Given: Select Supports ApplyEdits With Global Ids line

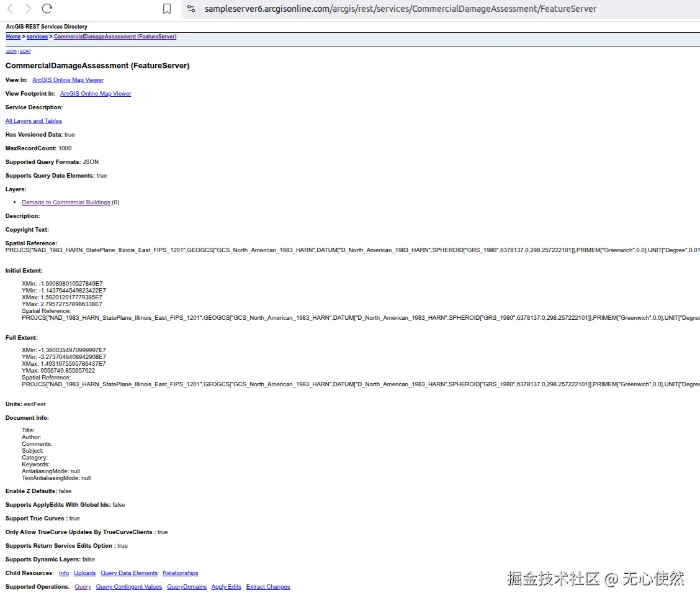Looking at the screenshot, I should (65, 505).
